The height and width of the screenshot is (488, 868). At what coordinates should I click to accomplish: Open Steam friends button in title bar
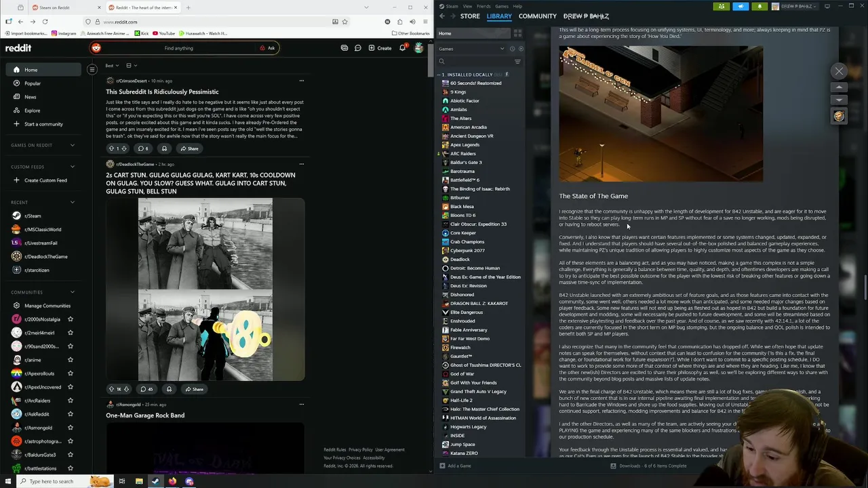point(722,6)
